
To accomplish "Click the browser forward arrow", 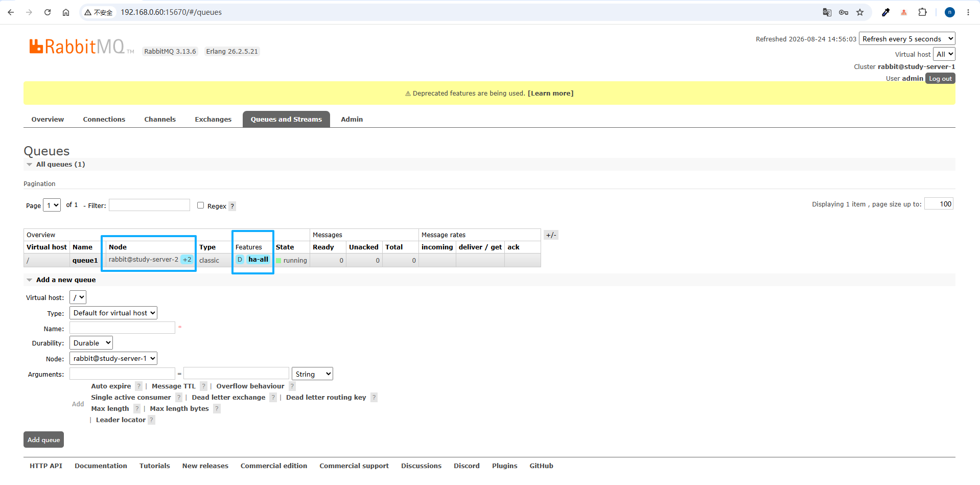I will tap(29, 12).
